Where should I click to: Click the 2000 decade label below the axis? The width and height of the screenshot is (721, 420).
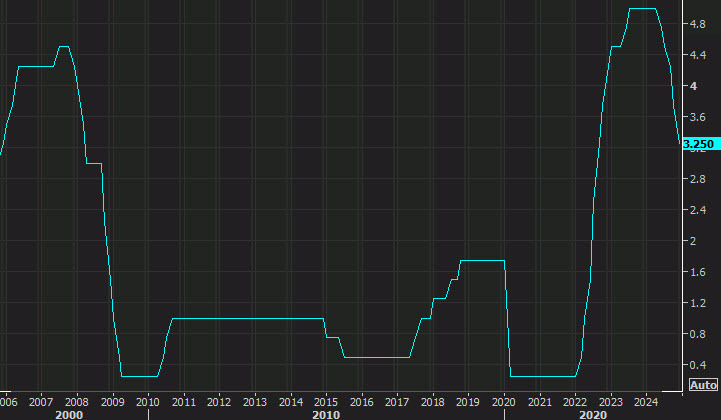click(x=69, y=413)
